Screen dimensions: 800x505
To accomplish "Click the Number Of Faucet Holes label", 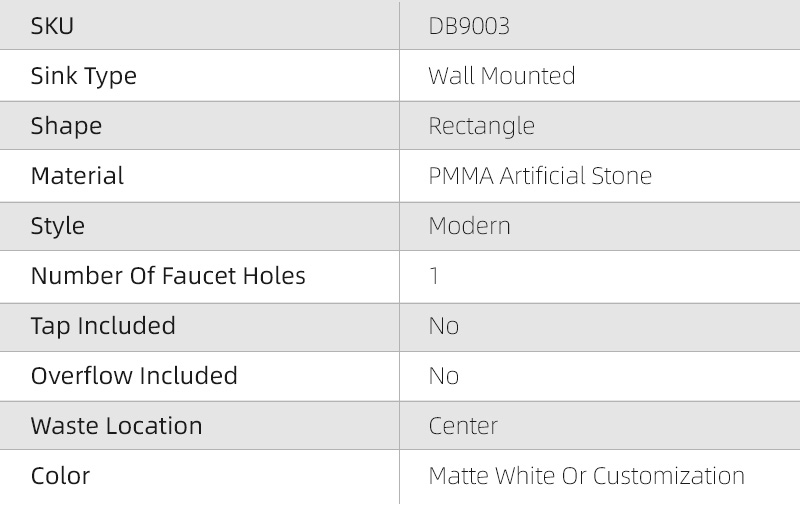I will [x=168, y=276].
